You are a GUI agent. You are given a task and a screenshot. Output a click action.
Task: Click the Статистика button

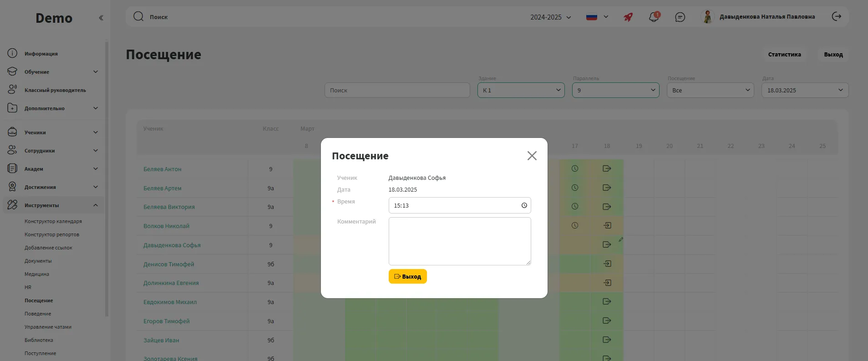[784, 55]
